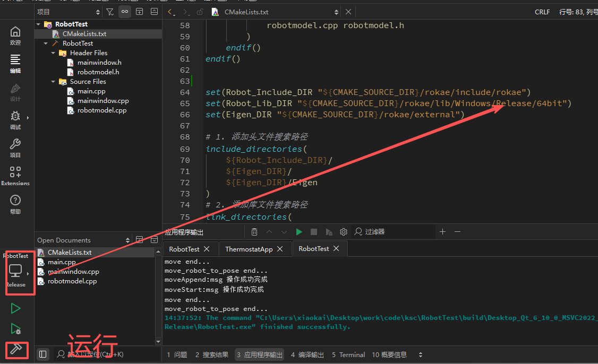598x364 pixels.
Task: Click the green Run button in left sidebar
Action: [15, 308]
